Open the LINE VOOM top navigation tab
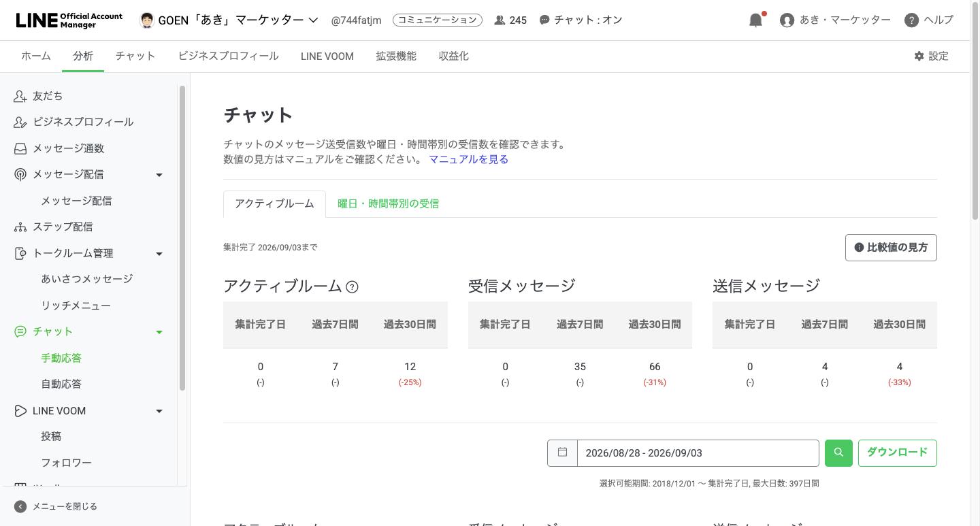The image size is (980, 526). (x=327, y=56)
